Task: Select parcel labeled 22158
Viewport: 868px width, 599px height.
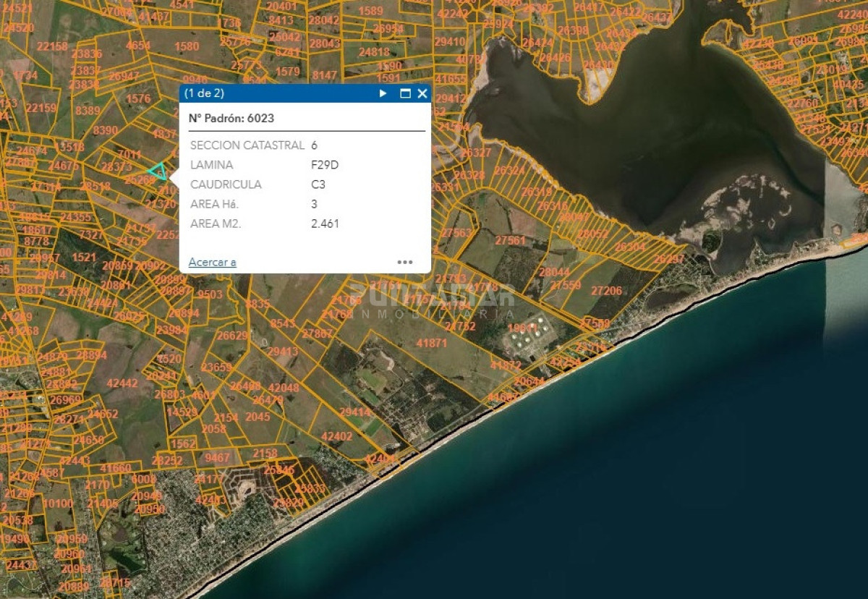Action: click(x=52, y=46)
